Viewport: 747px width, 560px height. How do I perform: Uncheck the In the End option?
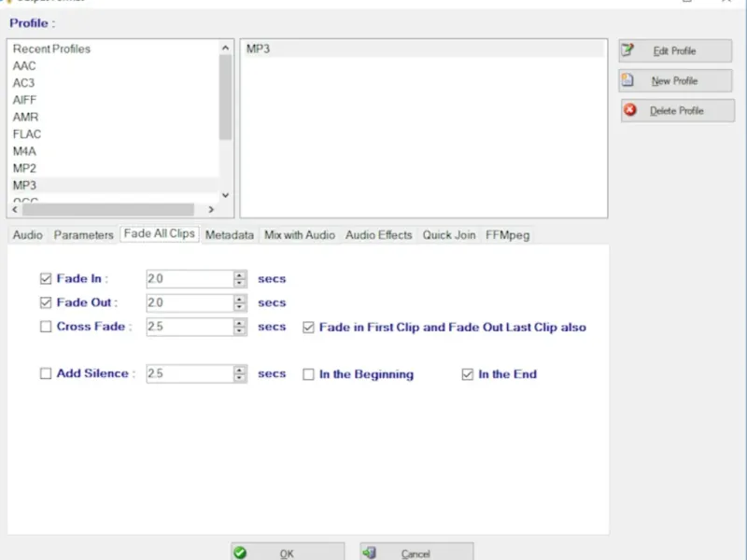click(468, 374)
